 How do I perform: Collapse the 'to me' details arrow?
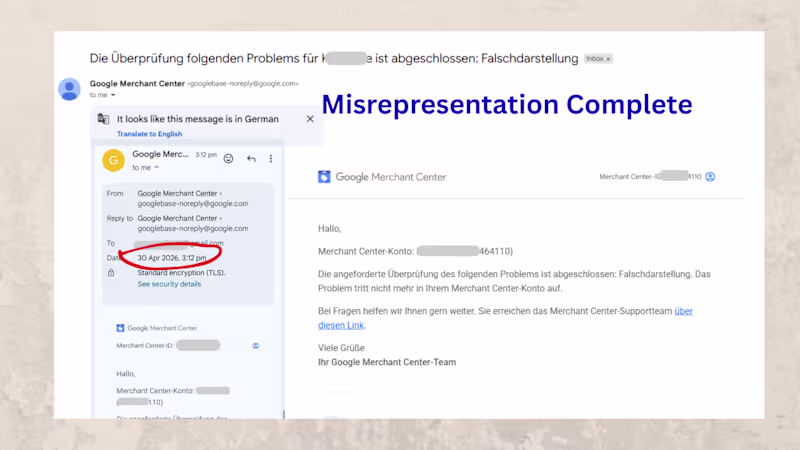pyautogui.click(x=157, y=167)
